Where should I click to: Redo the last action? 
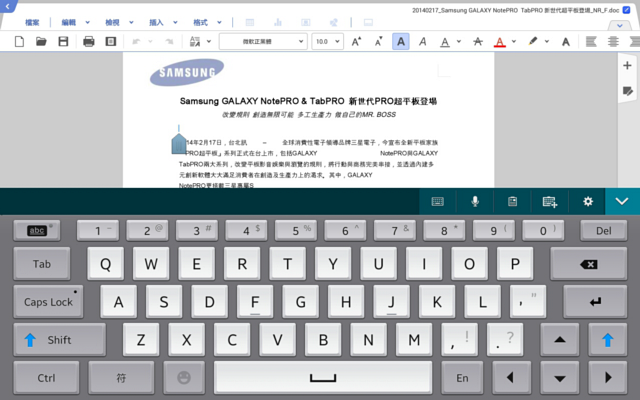(x=169, y=41)
